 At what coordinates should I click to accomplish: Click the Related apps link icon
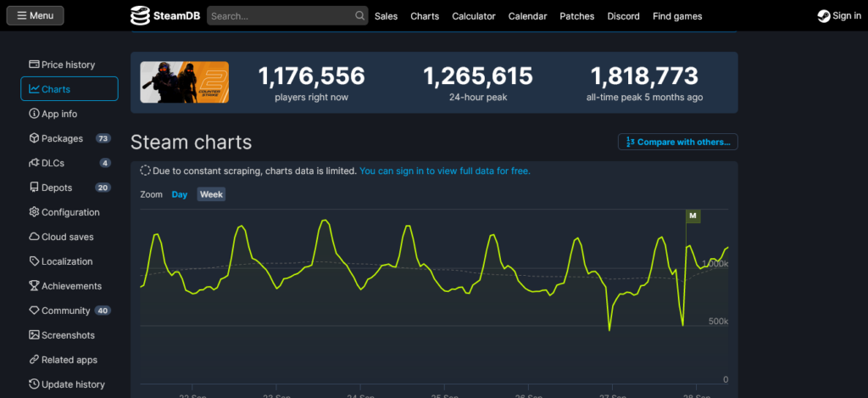click(34, 359)
